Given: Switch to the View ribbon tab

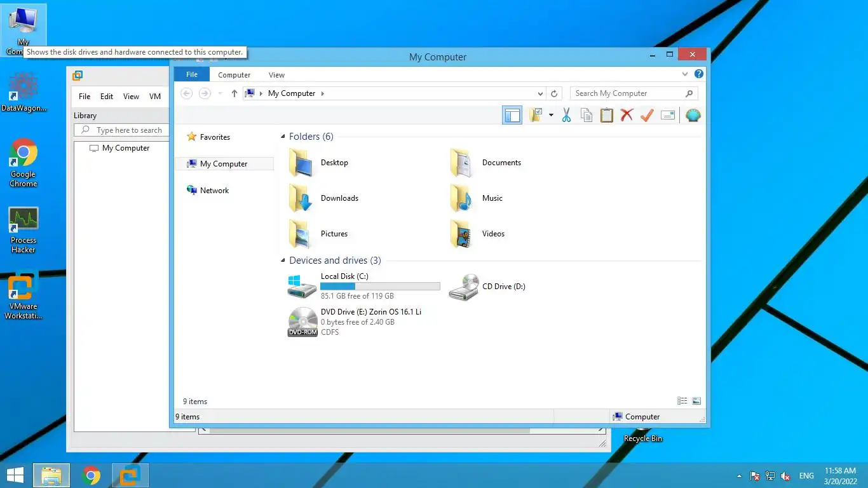Looking at the screenshot, I should tap(276, 75).
